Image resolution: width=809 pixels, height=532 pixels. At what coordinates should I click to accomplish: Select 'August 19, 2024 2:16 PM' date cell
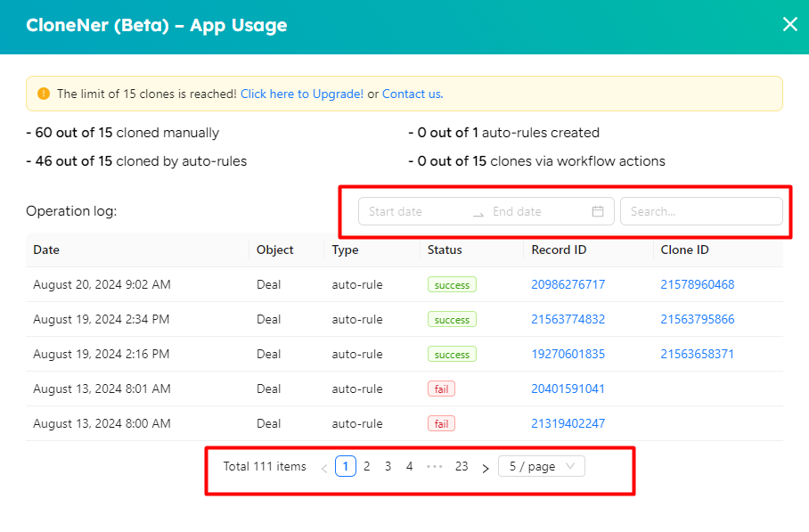pyautogui.click(x=102, y=354)
